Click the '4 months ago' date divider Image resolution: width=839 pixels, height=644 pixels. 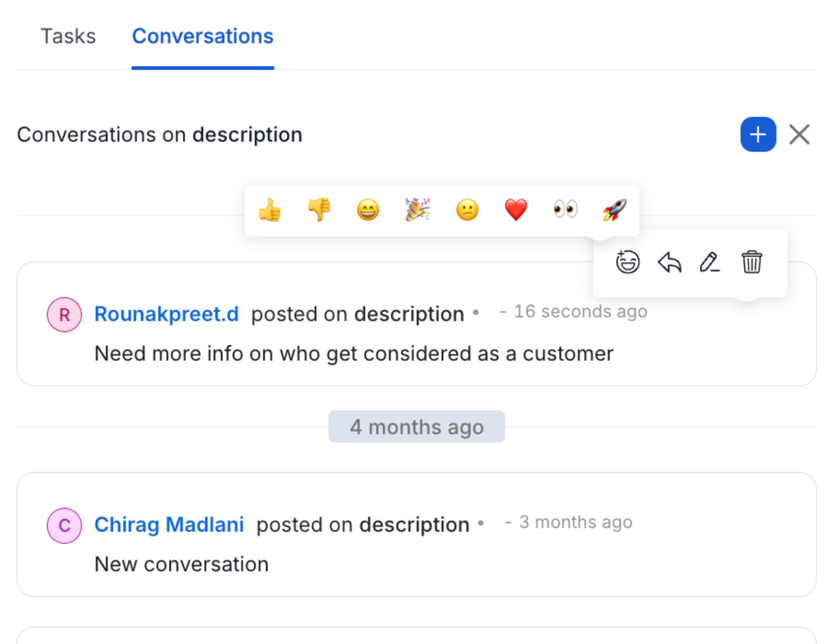pyautogui.click(x=416, y=426)
